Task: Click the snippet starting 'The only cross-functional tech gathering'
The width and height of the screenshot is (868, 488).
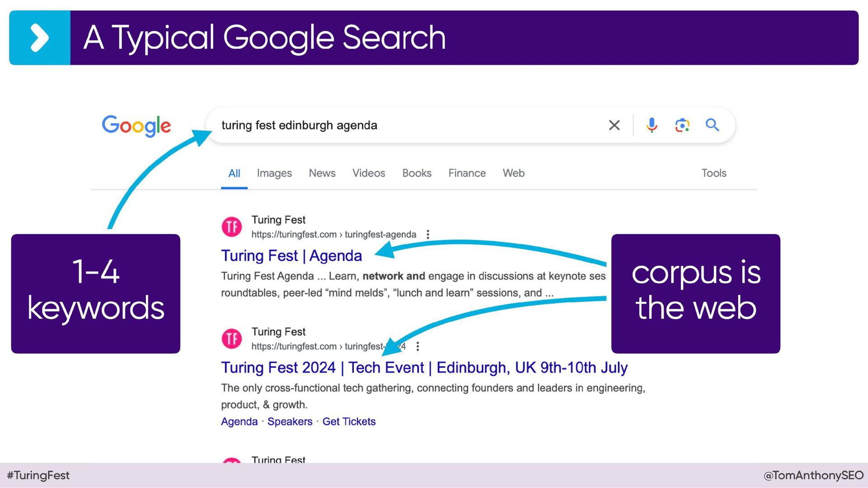Action: click(x=433, y=396)
